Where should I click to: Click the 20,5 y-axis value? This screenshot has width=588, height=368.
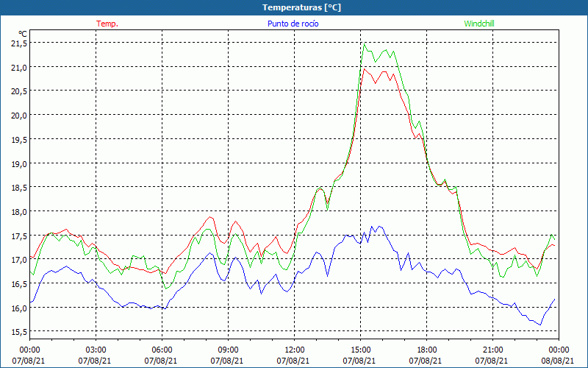click(19, 91)
